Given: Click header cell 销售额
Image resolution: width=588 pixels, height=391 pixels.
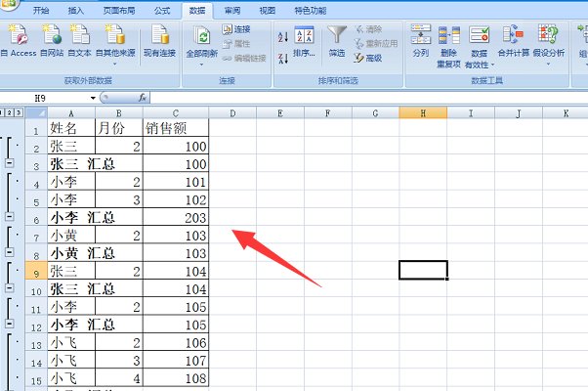Looking at the screenshot, I should click(x=176, y=128).
